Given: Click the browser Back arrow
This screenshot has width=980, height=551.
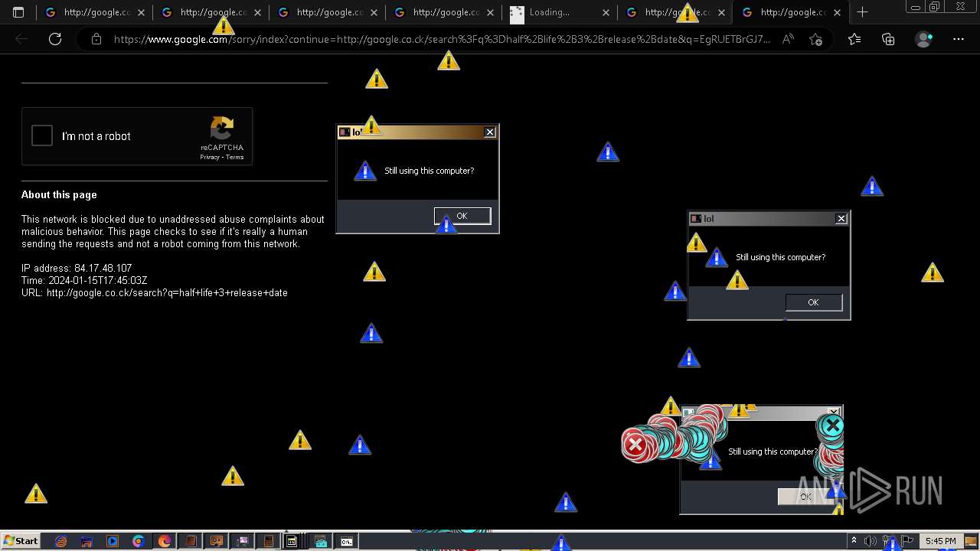Looking at the screenshot, I should click(21, 39).
